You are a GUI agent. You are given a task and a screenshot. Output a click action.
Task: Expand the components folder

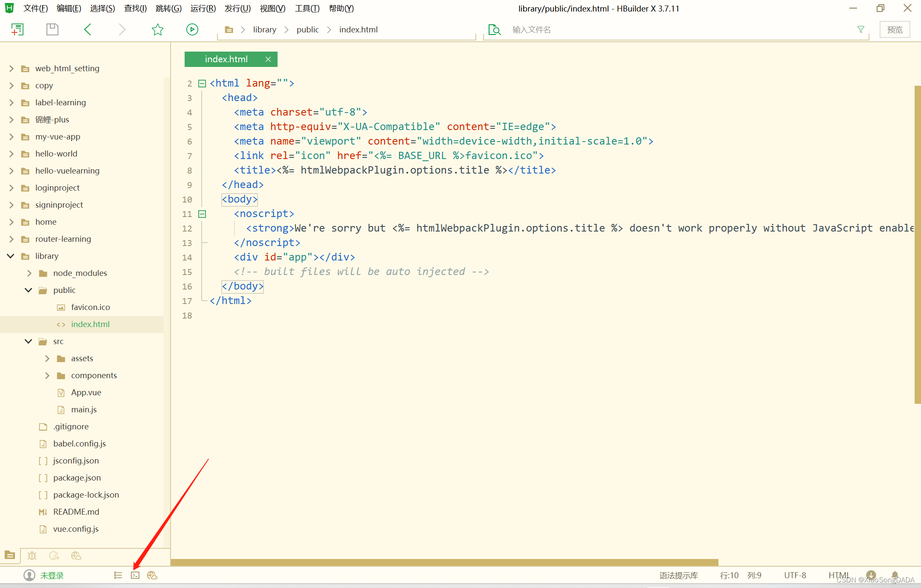point(47,375)
